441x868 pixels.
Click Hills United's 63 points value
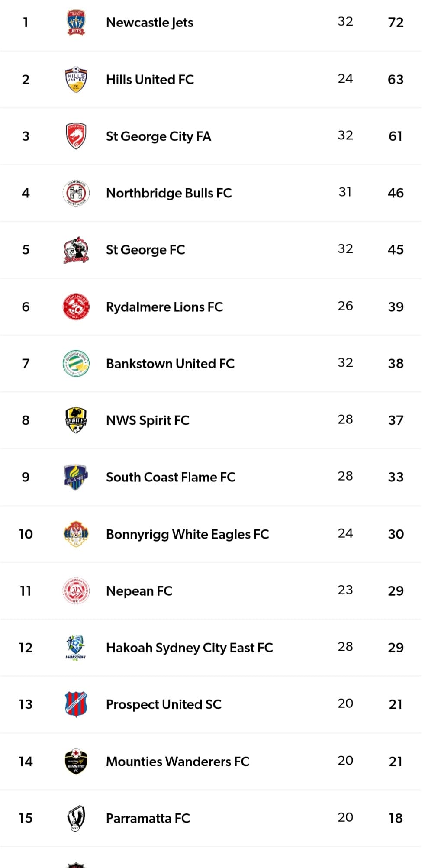click(x=396, y=80)
